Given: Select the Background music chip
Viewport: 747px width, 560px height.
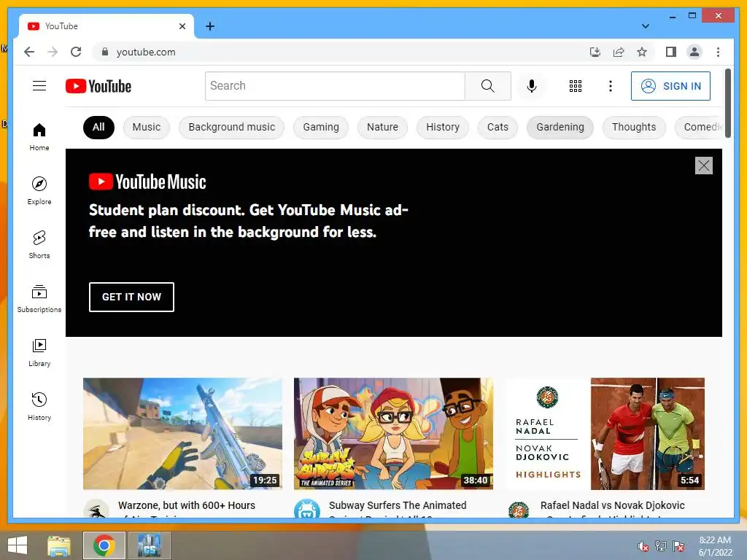Looking at the screenshot, I should (x=231, y=127).
